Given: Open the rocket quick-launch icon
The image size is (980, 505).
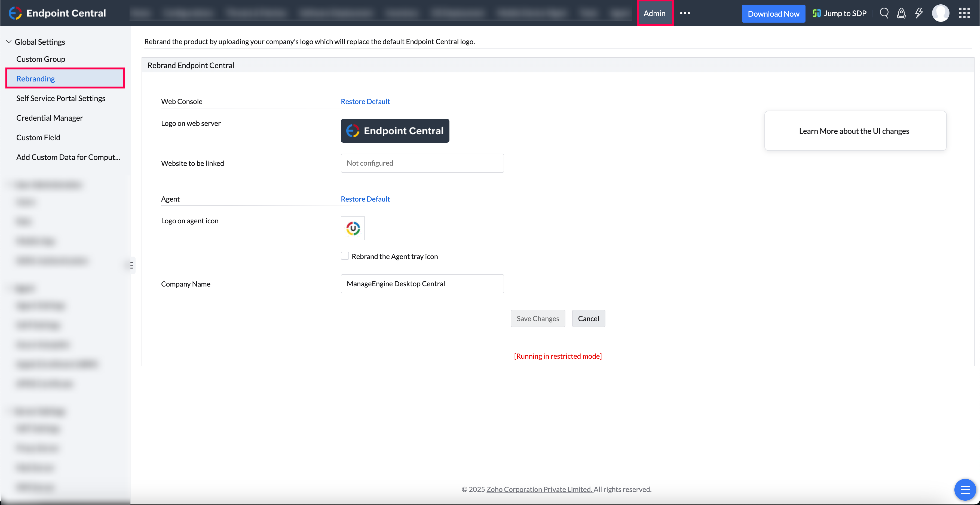Looking at the screenshot, I should pyautogui.click(x=901, y=13).
